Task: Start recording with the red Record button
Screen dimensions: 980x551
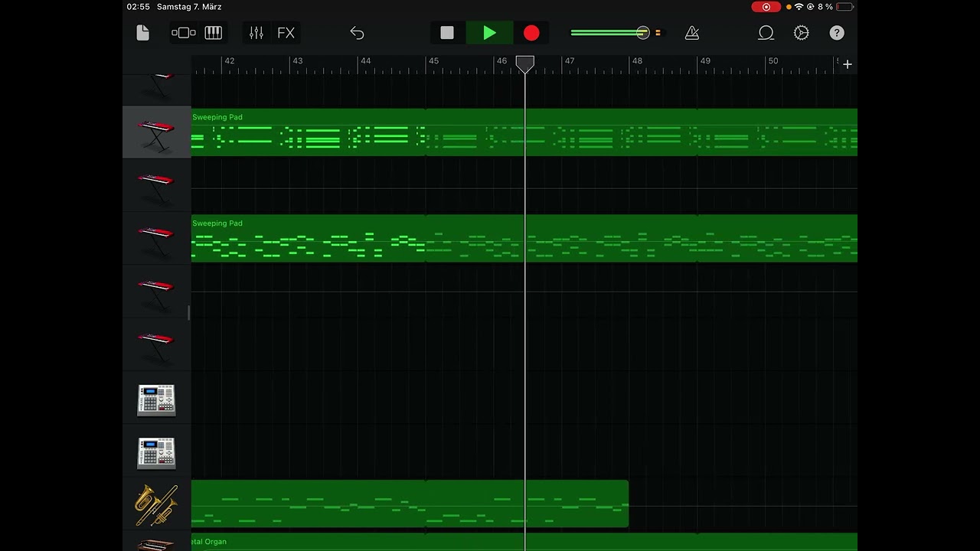Action: pos(531,33)
